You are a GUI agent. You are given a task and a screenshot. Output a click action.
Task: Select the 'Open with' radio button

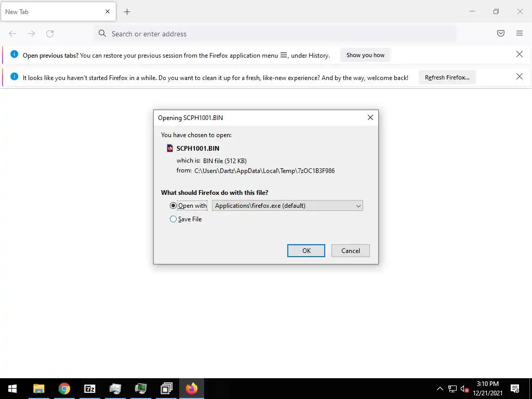click(173, 206)
